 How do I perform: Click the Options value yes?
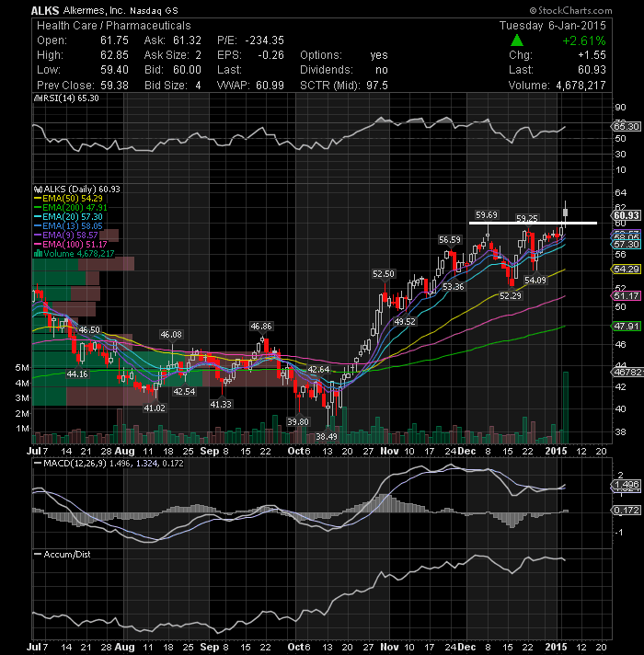coord(379,55)
